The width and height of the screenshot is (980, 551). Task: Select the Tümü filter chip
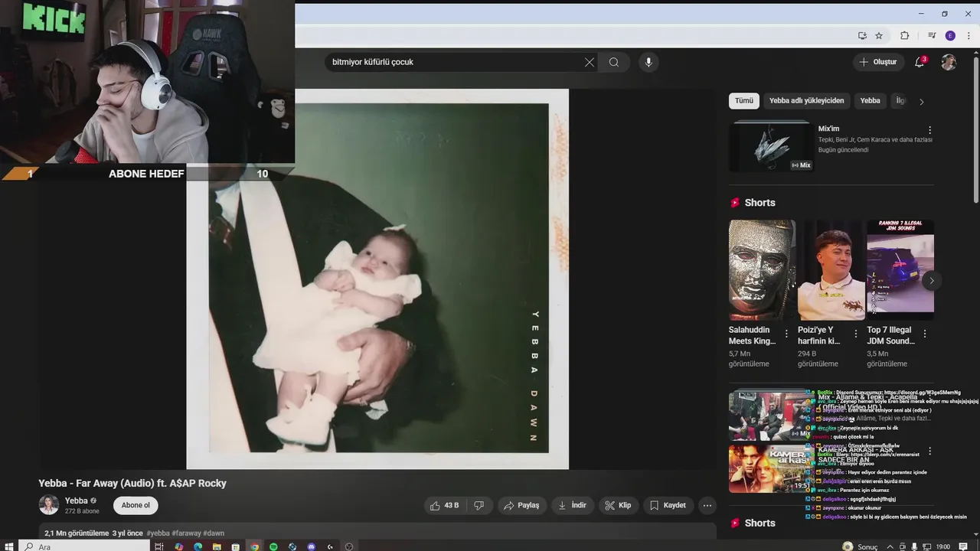pyautogui.click(x=744, y=101)
